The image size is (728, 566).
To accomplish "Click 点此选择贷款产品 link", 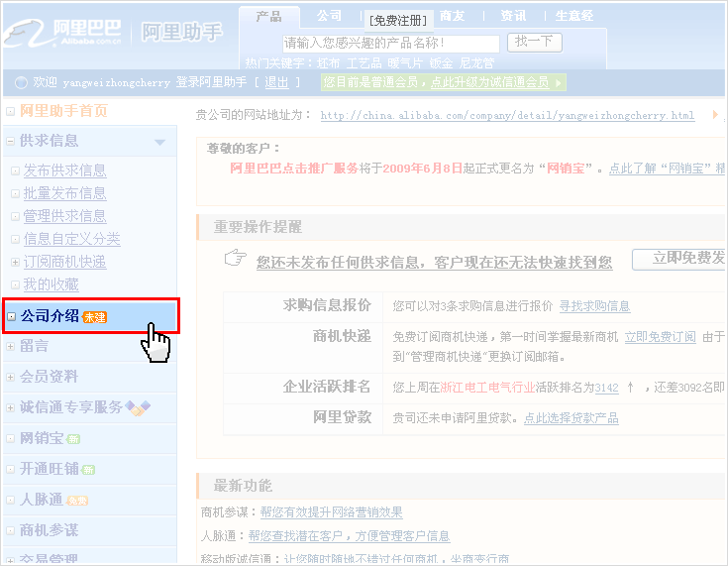I will coord(572,418).
